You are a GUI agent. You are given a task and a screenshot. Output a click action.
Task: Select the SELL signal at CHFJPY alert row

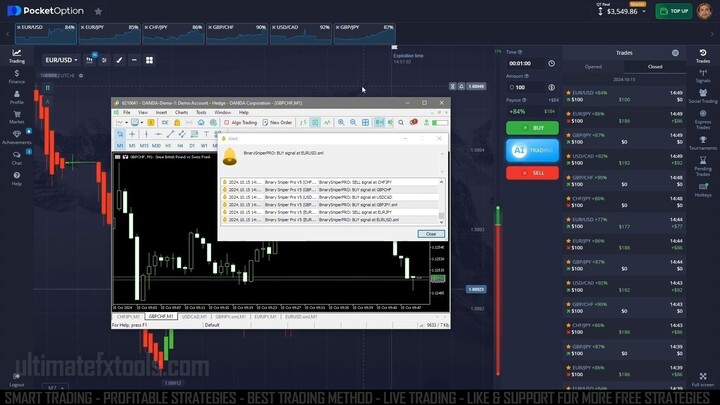330,182
